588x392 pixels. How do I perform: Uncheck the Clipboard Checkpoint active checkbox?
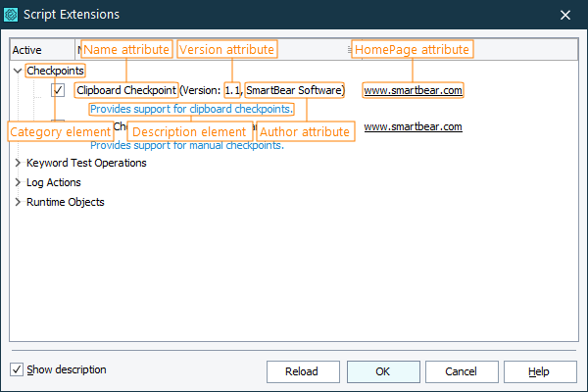[58, 90]
